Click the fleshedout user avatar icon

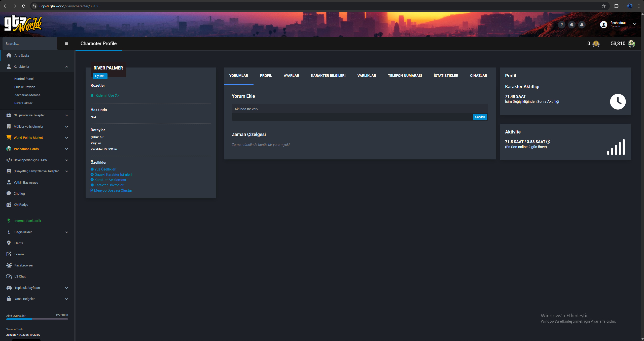pos(604,24)
